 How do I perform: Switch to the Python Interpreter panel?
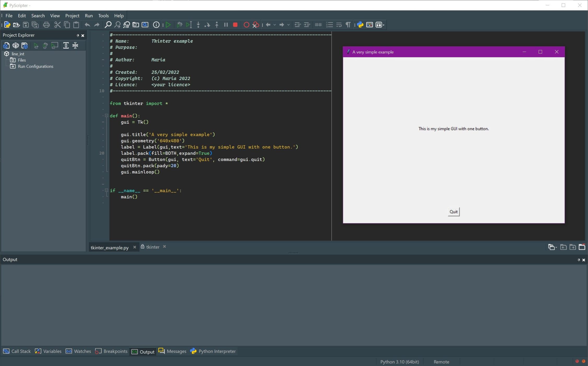[217, 351]
